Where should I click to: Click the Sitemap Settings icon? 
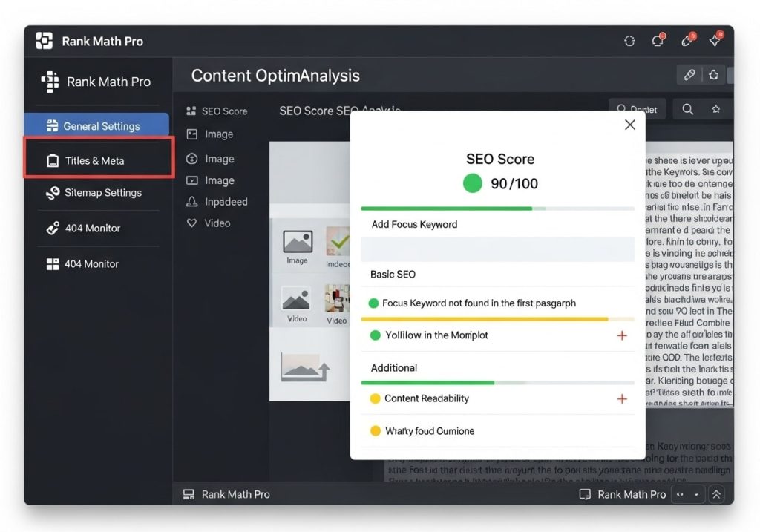(53, 193)
